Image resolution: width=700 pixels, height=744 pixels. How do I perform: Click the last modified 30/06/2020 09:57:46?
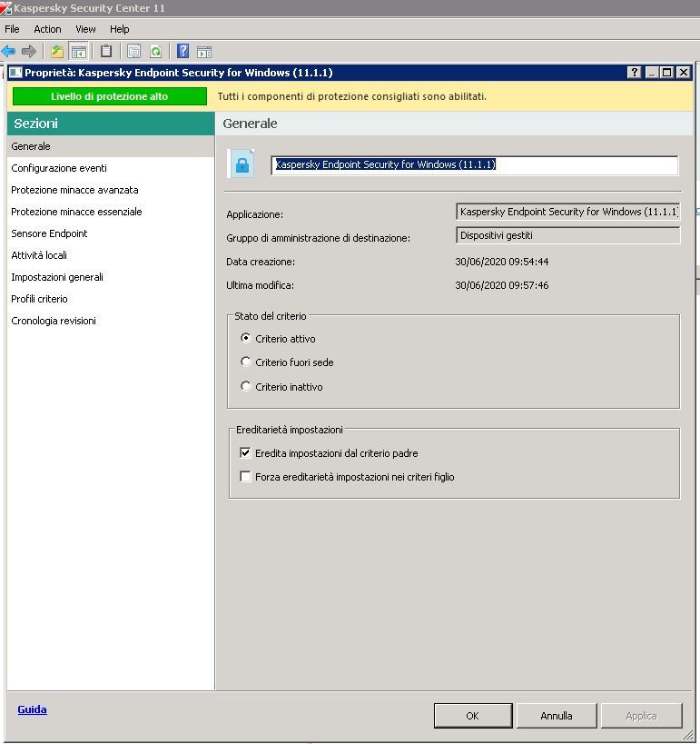point(502,285)
